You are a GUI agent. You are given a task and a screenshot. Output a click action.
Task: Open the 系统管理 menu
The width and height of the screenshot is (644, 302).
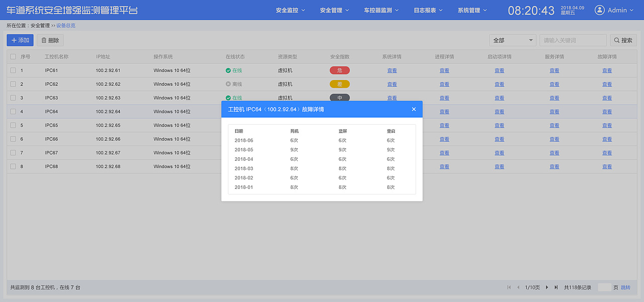[x=472, y=10]
